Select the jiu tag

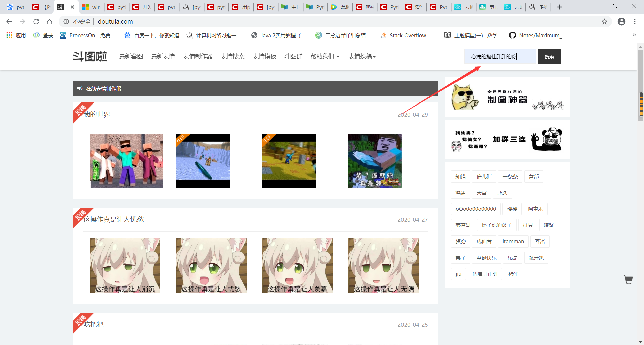pos(459,274)
